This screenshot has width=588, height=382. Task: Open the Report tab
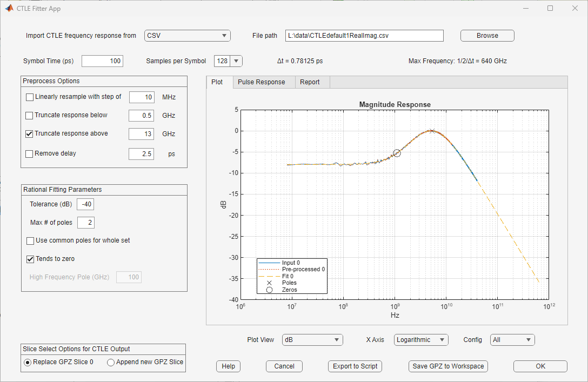point(309,82)
